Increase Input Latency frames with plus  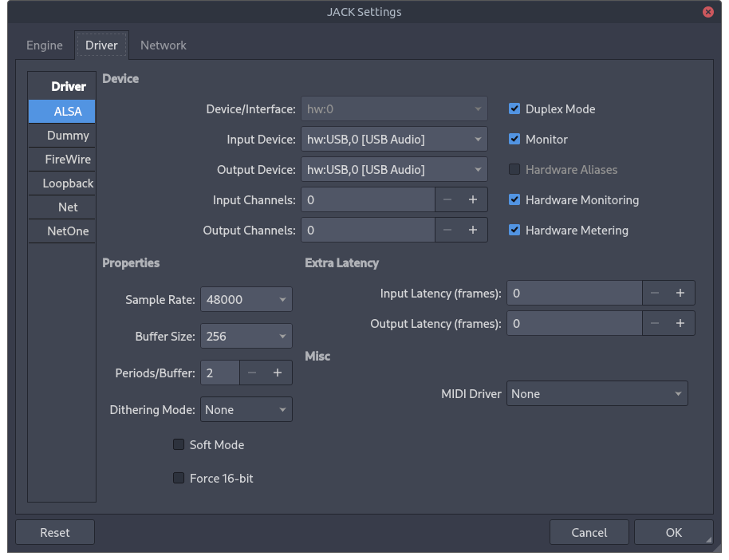tap(680, 294)
